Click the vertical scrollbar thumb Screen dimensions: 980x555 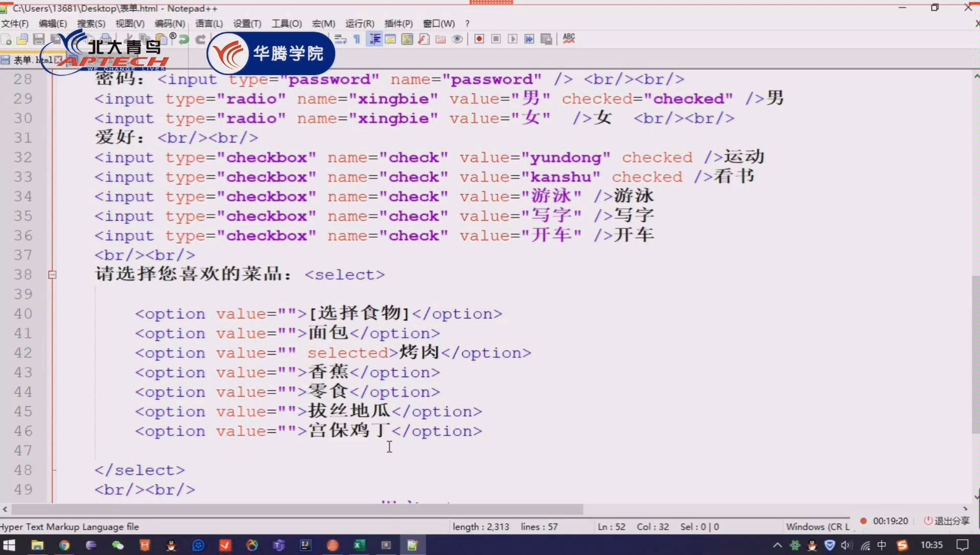(x=975, y=355)
